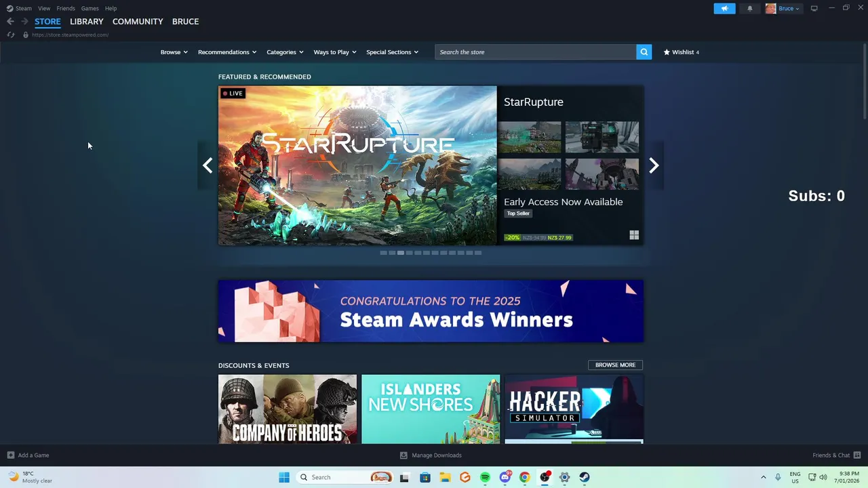The image size is (868, 488).
Task: Open the Steam menu
Action: [x=19, y=8]
